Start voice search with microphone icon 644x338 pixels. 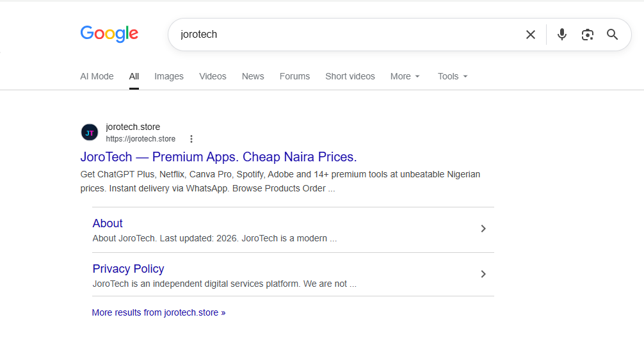coord(562,35)
